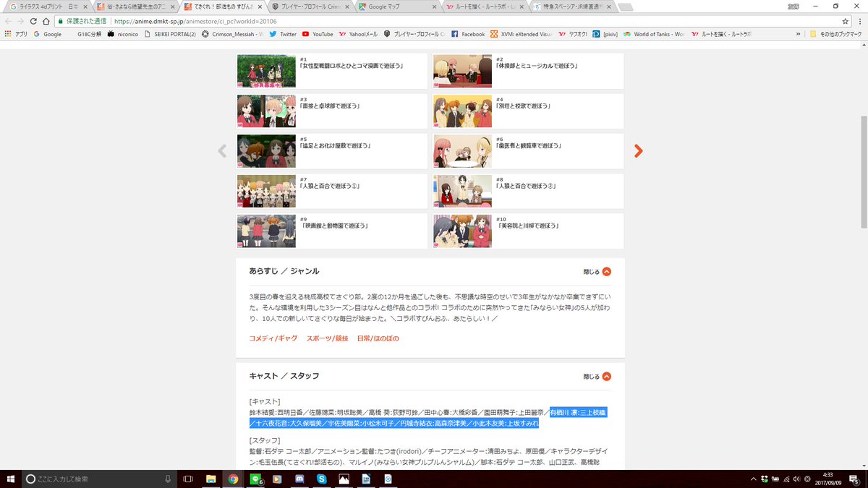
Task: Open episode #7 人狼と百合で遊ぼう① thumbnail
Action: coord(266,191)
